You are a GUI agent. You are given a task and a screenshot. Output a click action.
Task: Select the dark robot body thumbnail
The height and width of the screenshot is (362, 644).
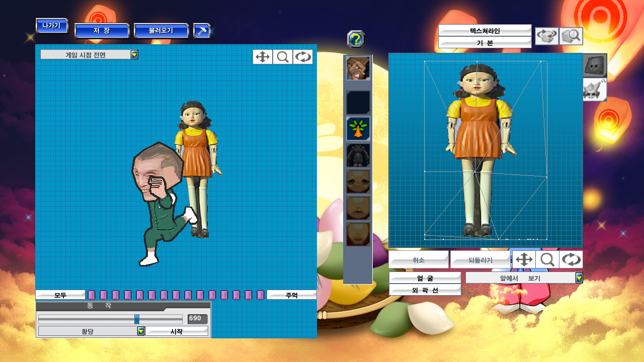click(358, 155)
